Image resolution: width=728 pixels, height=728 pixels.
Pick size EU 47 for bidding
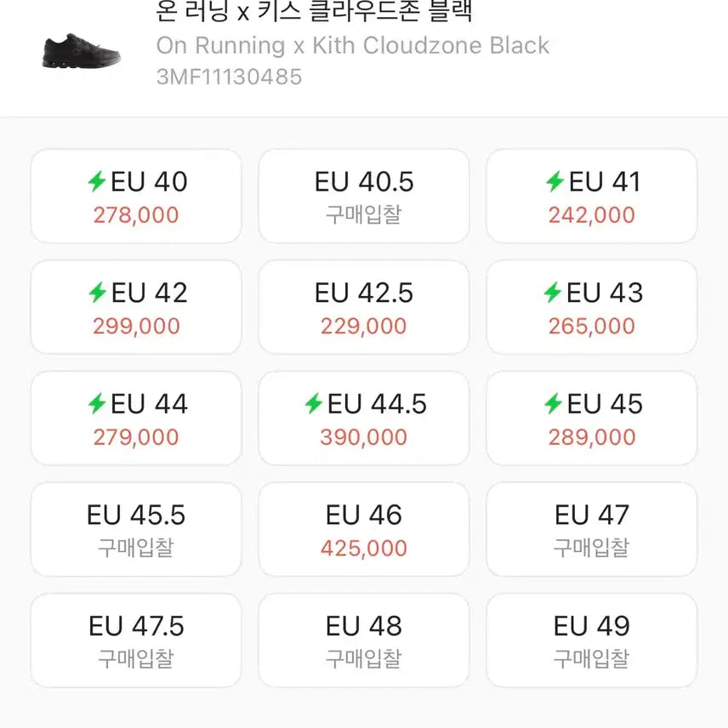point(591,529)
